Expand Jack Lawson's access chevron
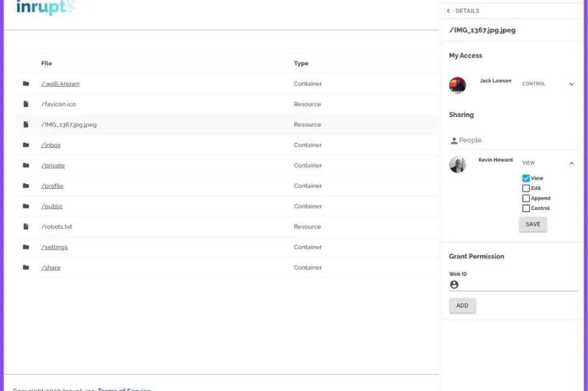The width and height of the screenshot is (588, 391). click(572, 84)
